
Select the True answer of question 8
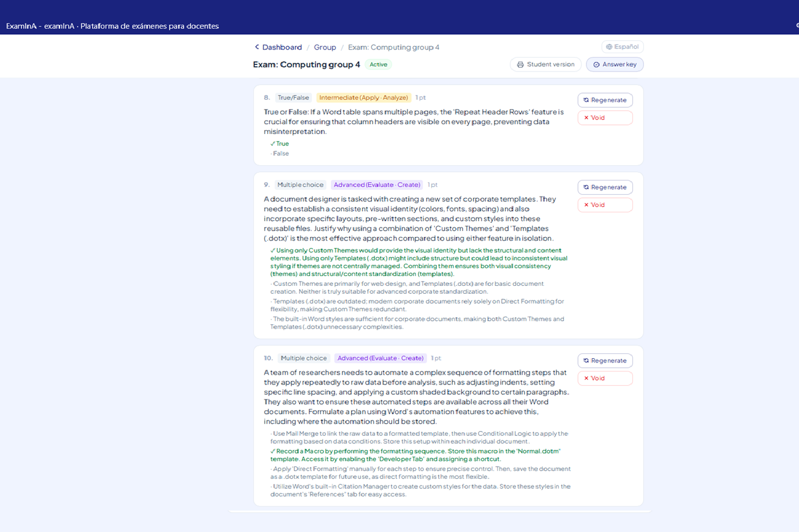click(x=279, y=144)
